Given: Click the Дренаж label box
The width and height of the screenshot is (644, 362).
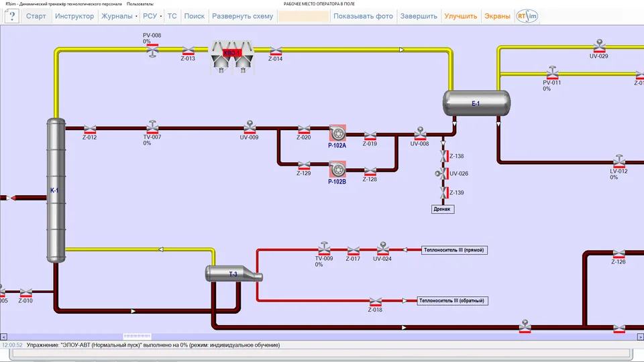Looking at the screenshot, I should click(442, 209).
